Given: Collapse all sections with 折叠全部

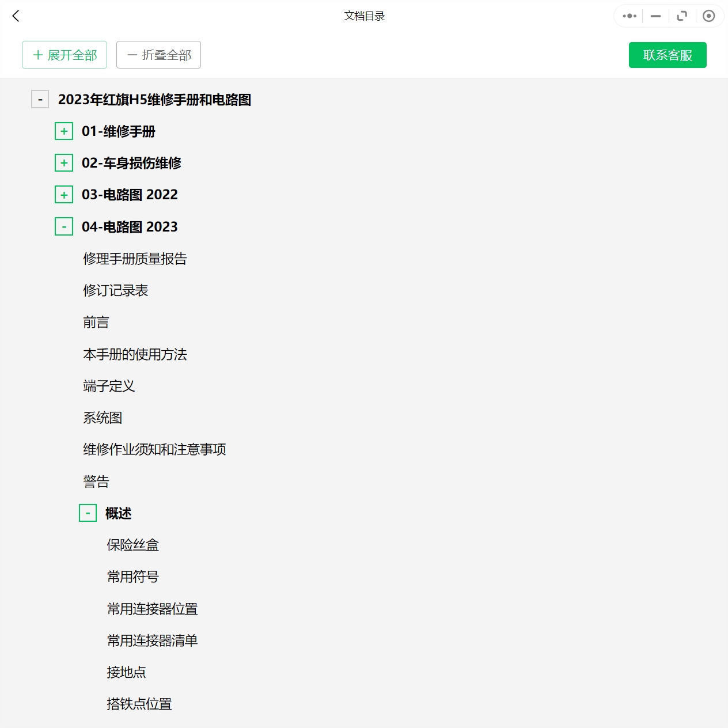Looking at the screenshot, I should (158, 55).
